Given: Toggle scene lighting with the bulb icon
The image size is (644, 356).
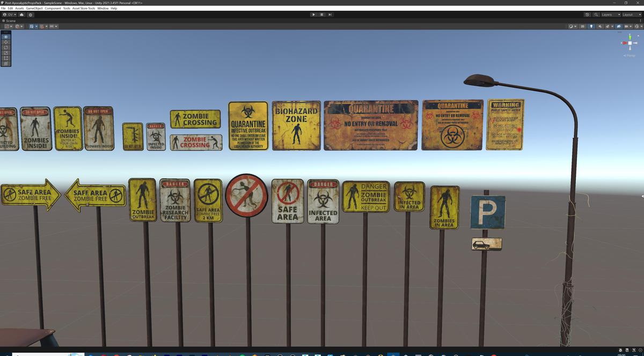Looking at the screenshot, I should click(591, 26).
